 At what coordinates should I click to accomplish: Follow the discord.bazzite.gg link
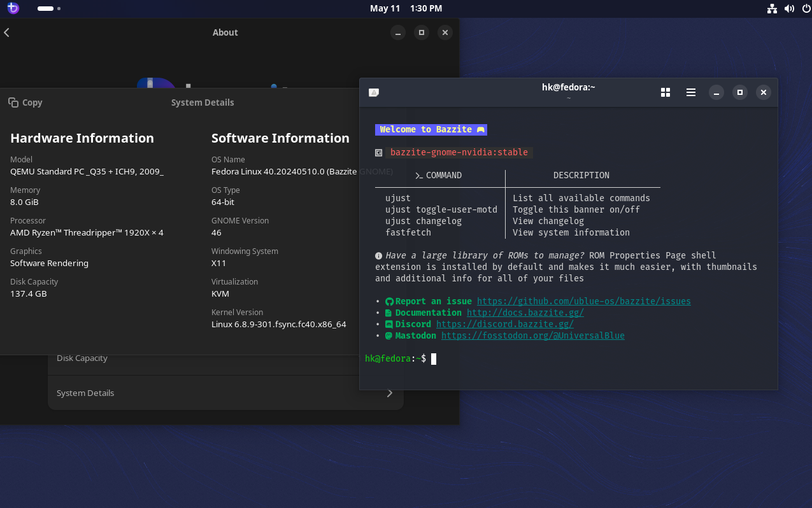coord(504,324)
